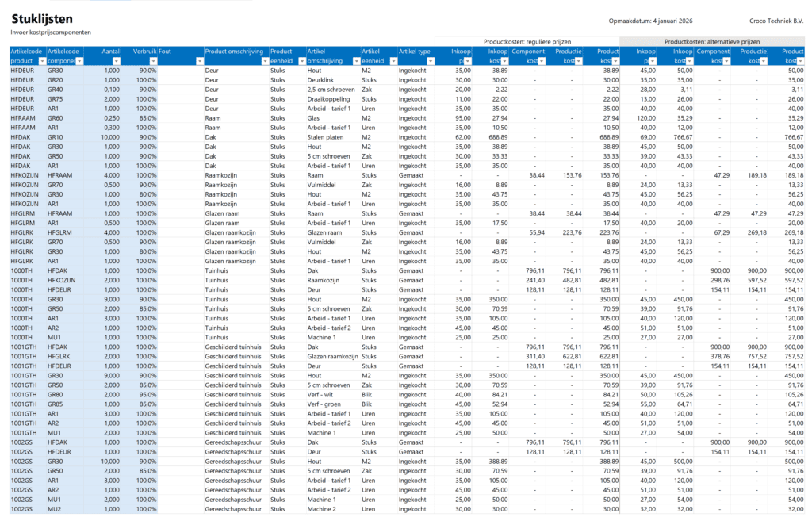Click the Artikel eenheid filter icon
Image resolution: width=812 pixels, height=521 pixels.
pyautogui.click(x=393, y=62)
